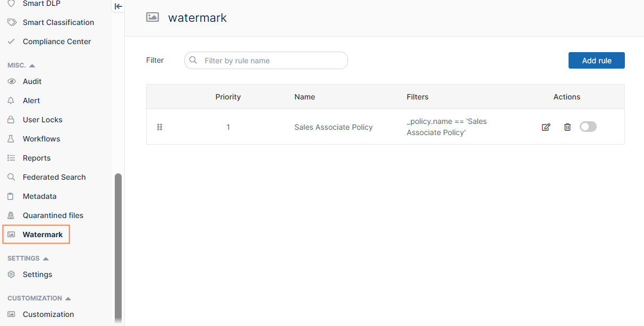The height and width of the screenshot is (326, 644).
Task: Open the Smart Classification page
Action: pyautogui.click(x=58, y=22)
